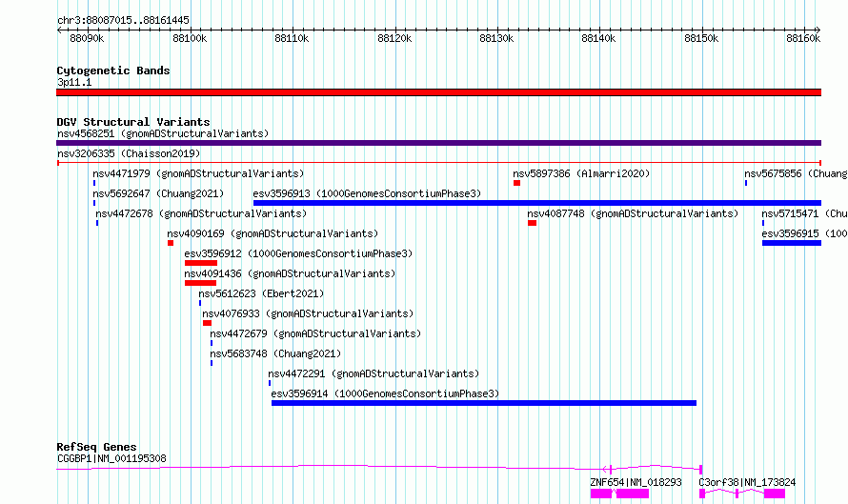The width and height of the screenshot is (848, 504).
Task: Select the purple nsv4568251 variant bar
Action: [438, 143]
